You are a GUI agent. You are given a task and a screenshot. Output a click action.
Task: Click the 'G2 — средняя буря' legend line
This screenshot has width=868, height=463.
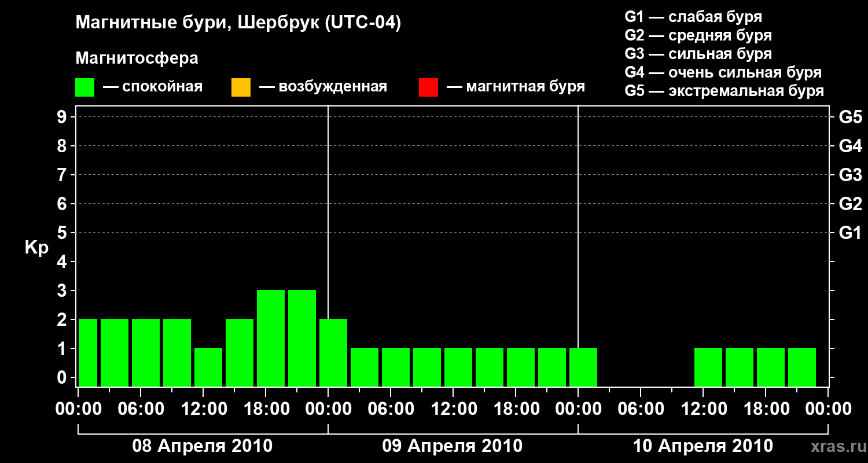698,35
